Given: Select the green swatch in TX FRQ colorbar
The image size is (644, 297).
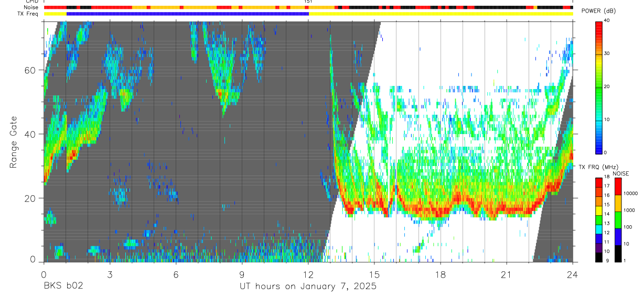Looking at the screenshot, I should coord(598,220).
